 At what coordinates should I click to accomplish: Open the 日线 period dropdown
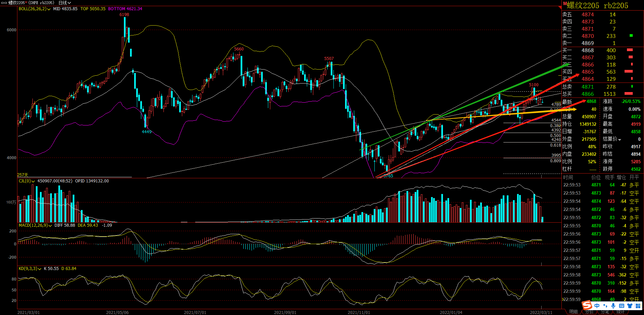pyautogui.click(x=65, y=3)
